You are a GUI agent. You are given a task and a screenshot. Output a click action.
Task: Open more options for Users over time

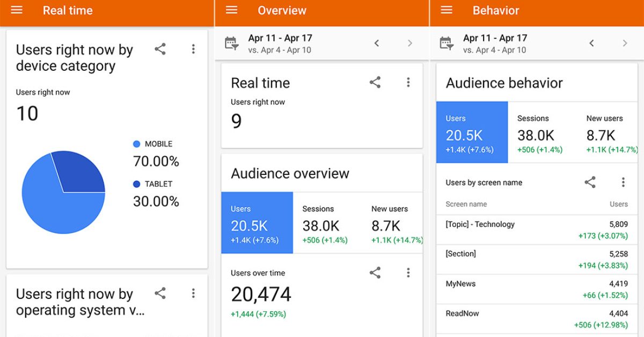click(x=408, y=273)
